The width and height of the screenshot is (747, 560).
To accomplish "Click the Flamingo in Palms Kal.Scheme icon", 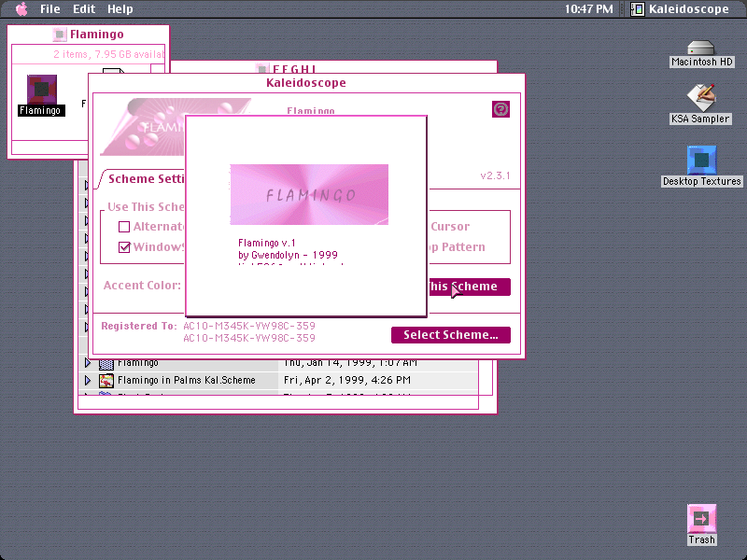I will 106,381.
